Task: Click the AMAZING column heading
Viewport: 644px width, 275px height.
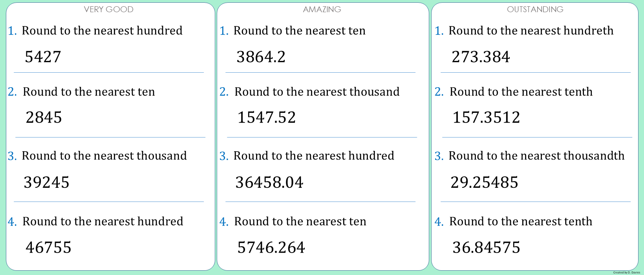Action: point(322,9)
